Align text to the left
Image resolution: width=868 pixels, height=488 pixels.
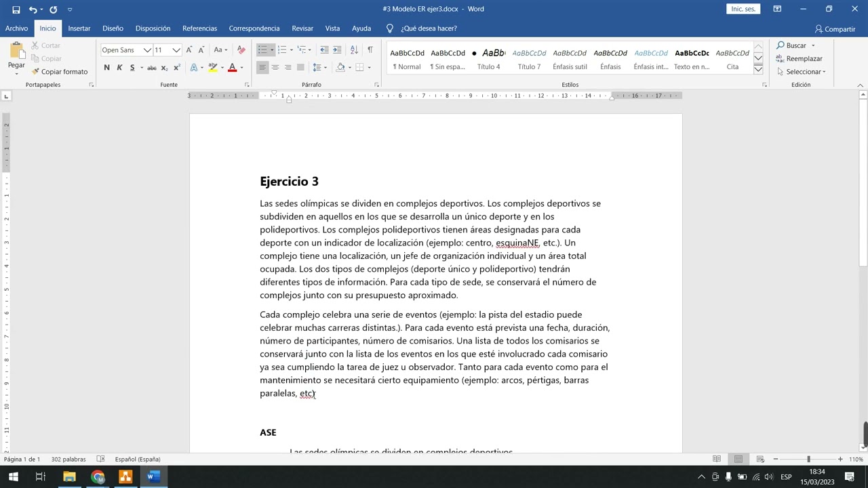tap(262, 68)
